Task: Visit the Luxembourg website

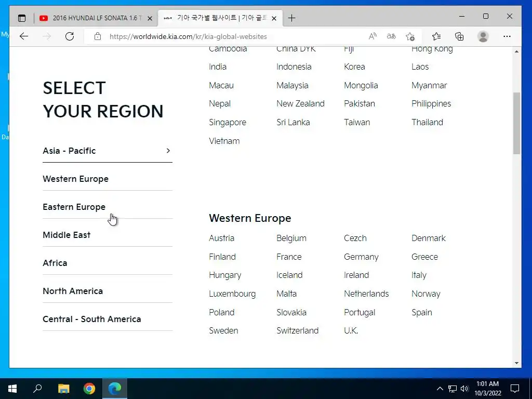Action: tap(232, 294)
